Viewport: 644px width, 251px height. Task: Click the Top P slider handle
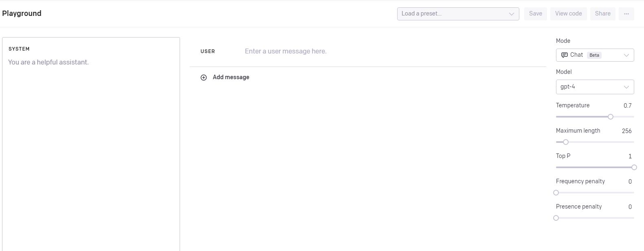[634, 167]
